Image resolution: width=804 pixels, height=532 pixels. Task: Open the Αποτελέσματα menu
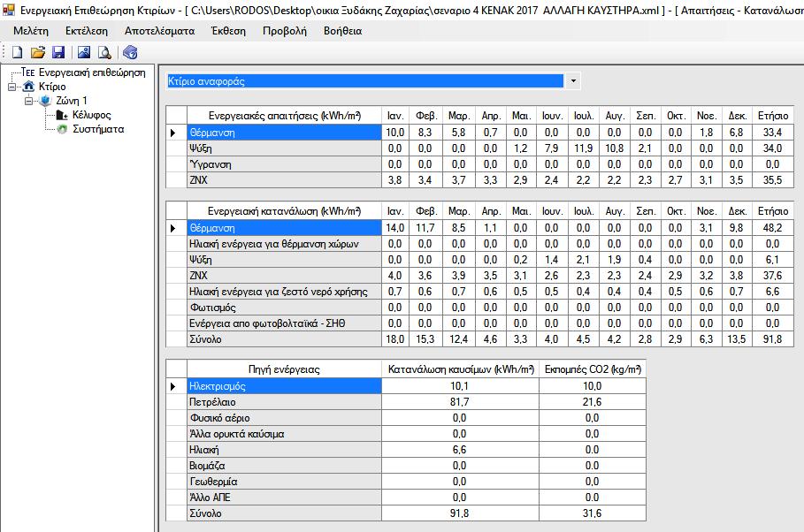pyautogui.click(x=159, y=31)
